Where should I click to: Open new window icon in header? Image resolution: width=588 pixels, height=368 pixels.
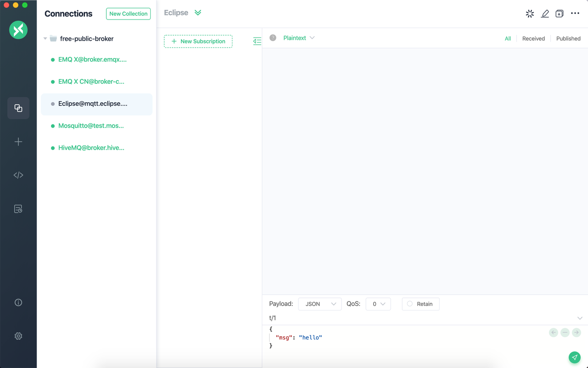point(560,14)
